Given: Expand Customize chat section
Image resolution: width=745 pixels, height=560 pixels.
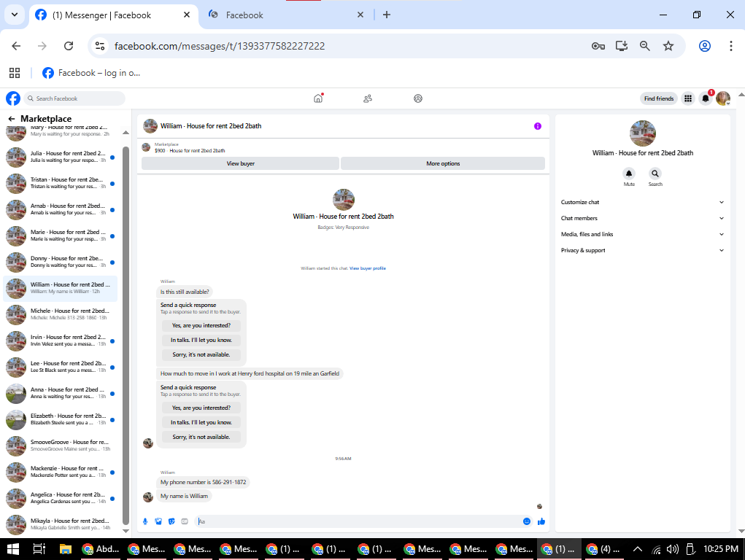Looking at the screenshot, I should click(x=642, y=202).
